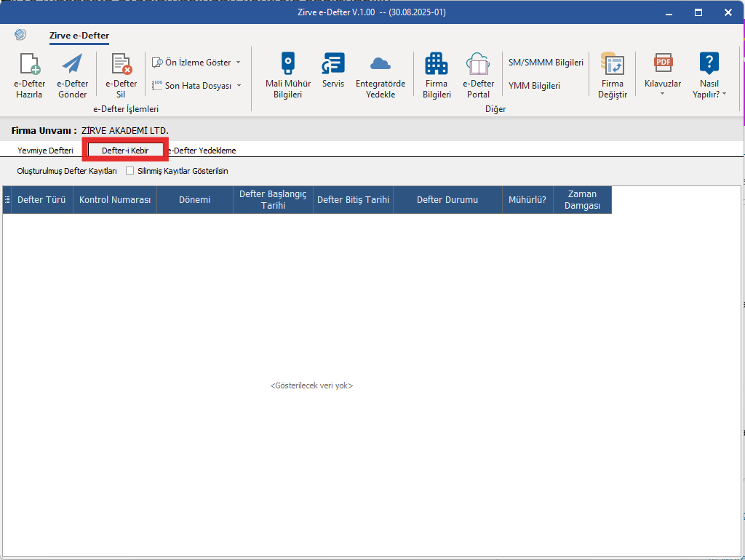745x560 pixels.
Task: Open Mali Mühür Bilgileri
Action: [x=288, y=75]
